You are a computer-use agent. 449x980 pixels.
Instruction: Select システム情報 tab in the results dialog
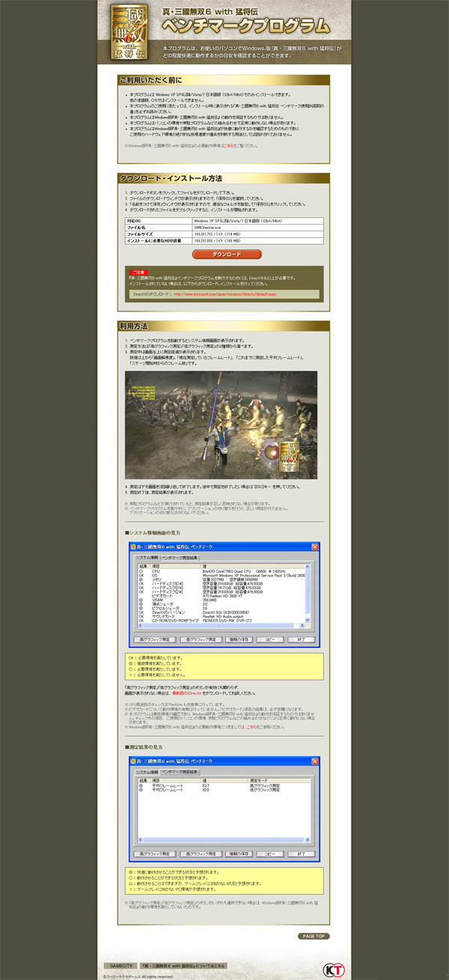pyautogui.click(x=146, y=771)
